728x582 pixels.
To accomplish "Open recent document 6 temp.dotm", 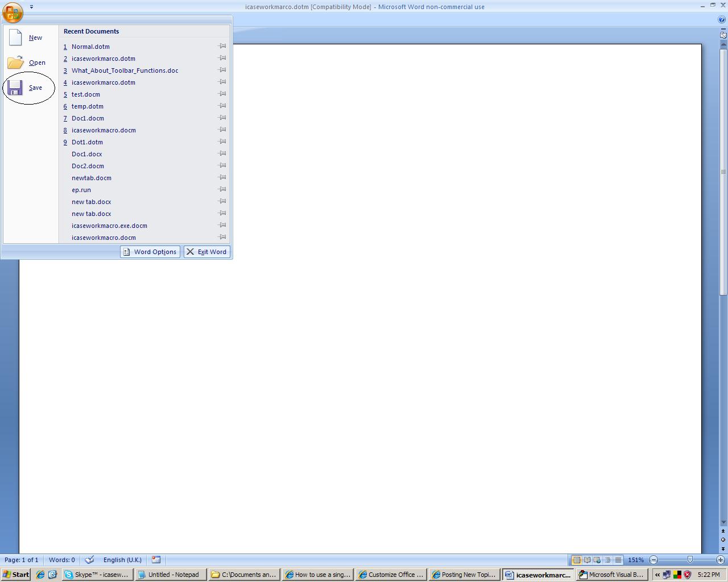I will [145, 106].
